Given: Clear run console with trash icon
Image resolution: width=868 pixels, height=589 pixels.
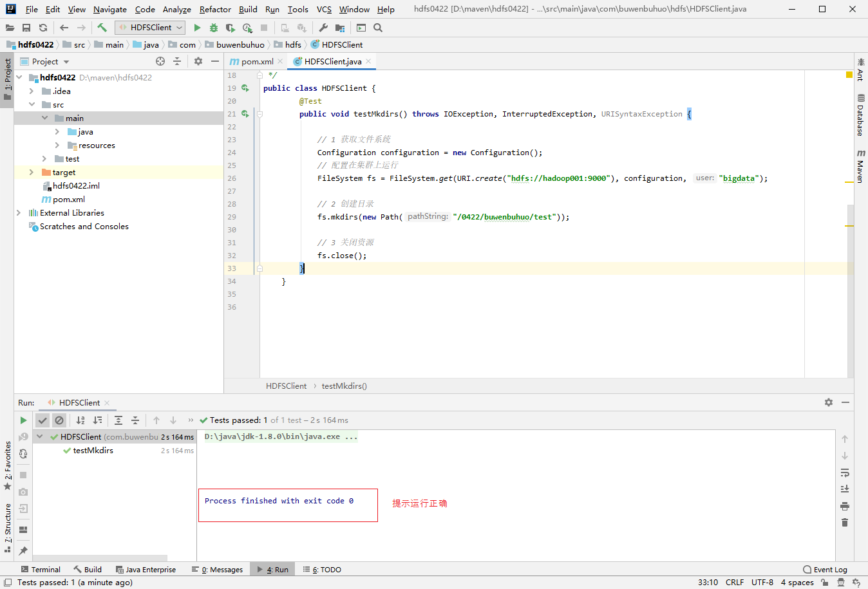Looking at the screenshot, I should (845, 522).
